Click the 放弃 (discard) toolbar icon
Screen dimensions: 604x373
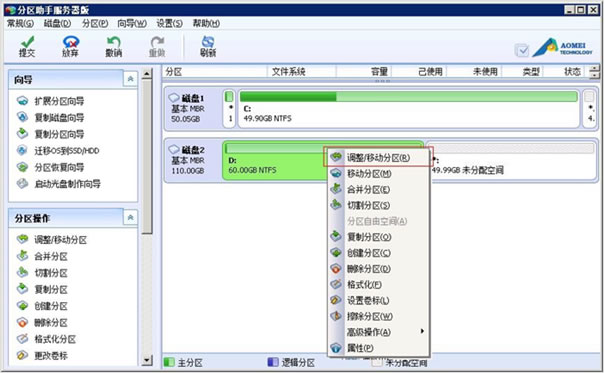tap(70, 46)
